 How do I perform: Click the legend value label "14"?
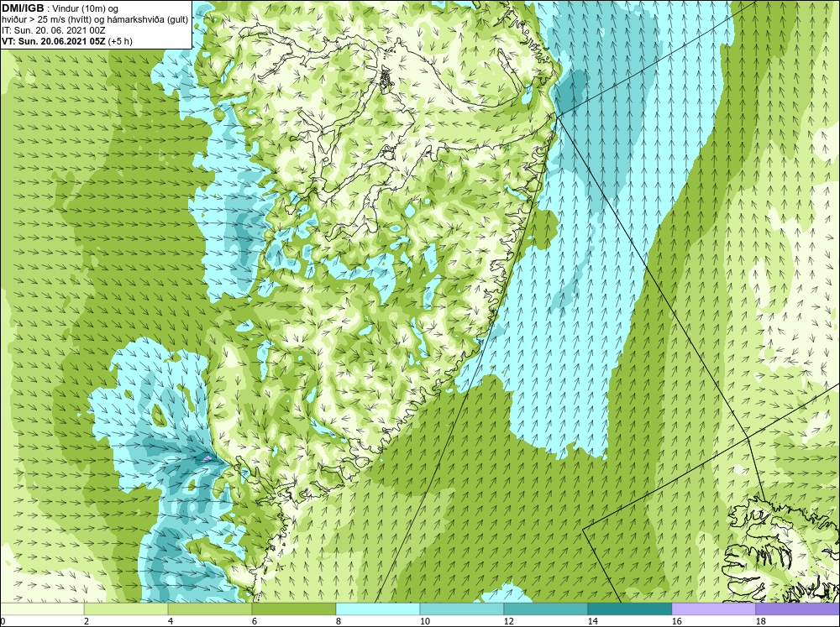click(592, 621)
